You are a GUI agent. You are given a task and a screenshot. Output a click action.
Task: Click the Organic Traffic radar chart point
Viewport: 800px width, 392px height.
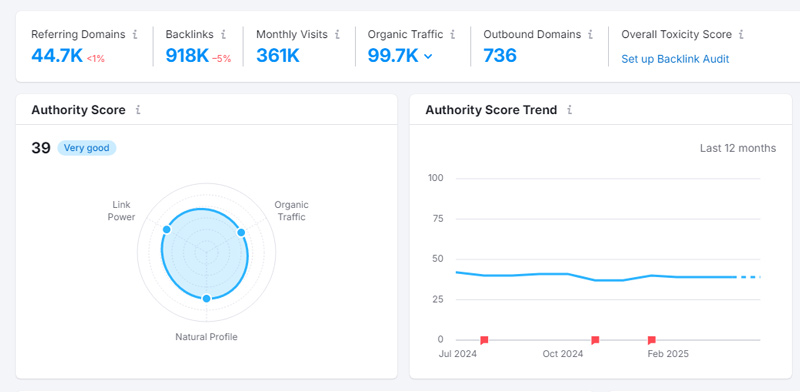pyautogui.click(x=241, y=233)
